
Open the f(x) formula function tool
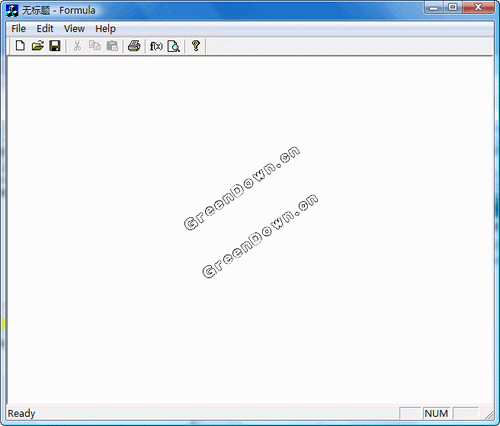[156, 46]
